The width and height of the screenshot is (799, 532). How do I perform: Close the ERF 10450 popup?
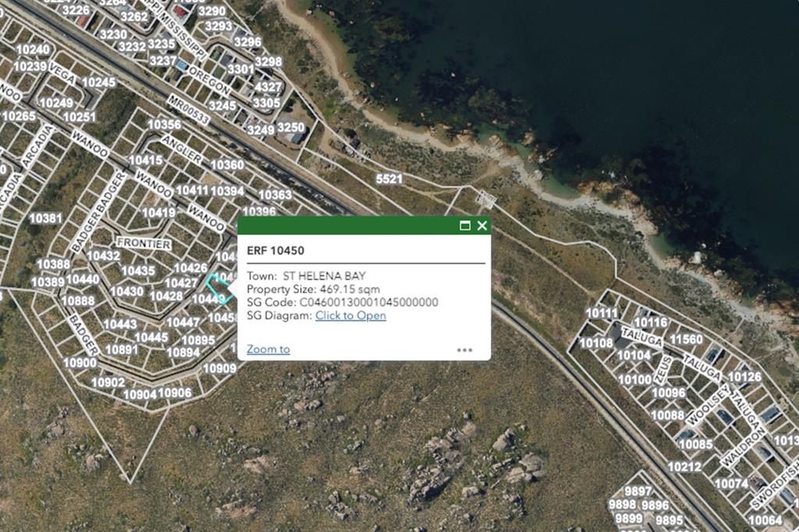coord(482,225)
